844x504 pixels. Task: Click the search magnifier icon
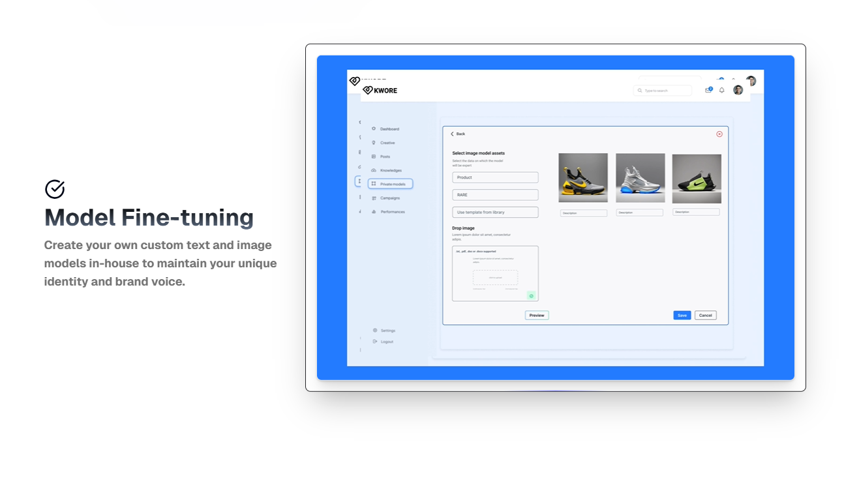point(640,91)
